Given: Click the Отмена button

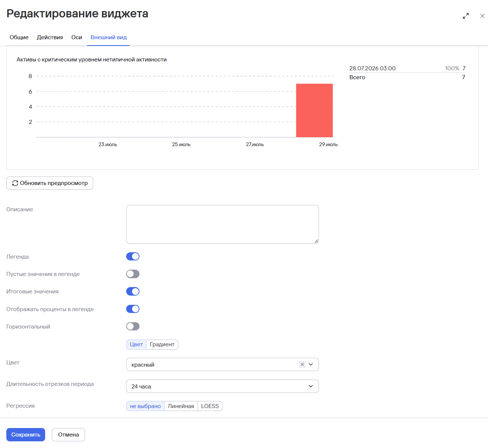Looking at the screenshot, I should click(x=68, y=435).
